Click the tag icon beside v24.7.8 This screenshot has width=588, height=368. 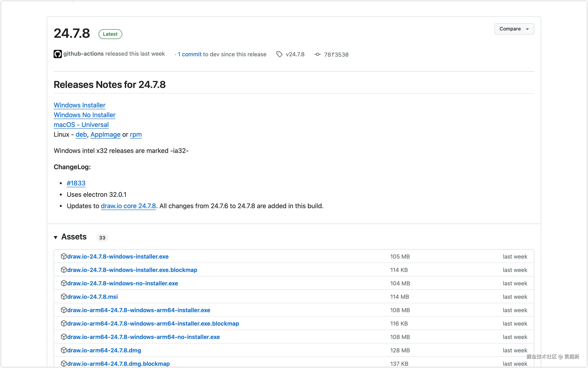[x=279, y=54]
